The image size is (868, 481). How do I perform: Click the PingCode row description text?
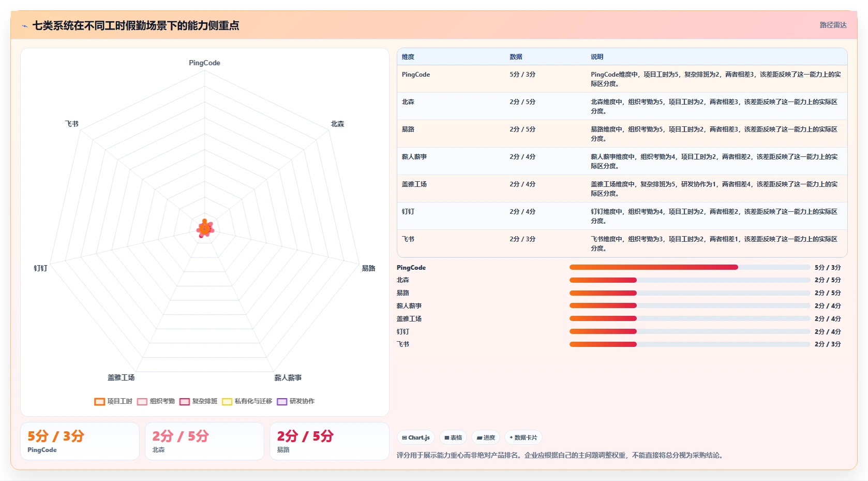tap(715, 79)
